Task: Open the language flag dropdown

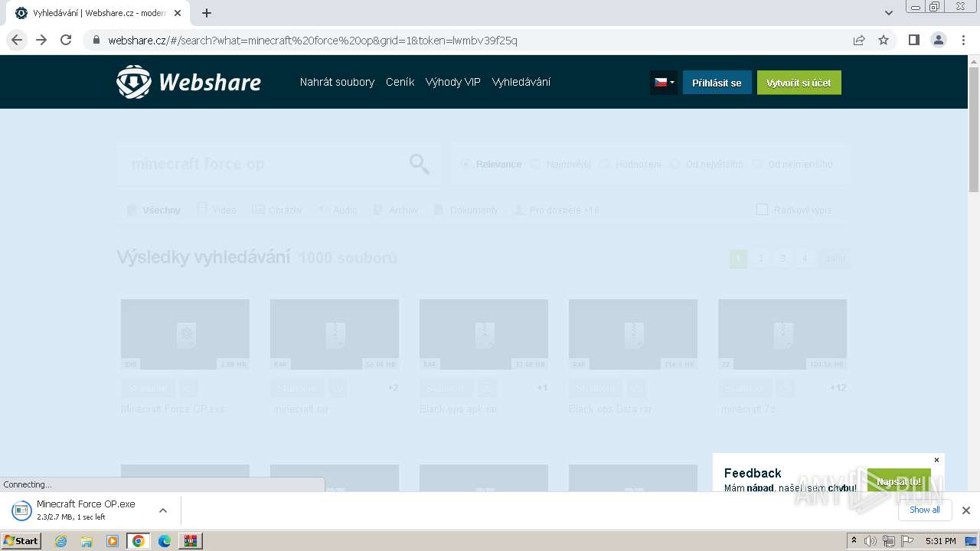Action: 663,83
